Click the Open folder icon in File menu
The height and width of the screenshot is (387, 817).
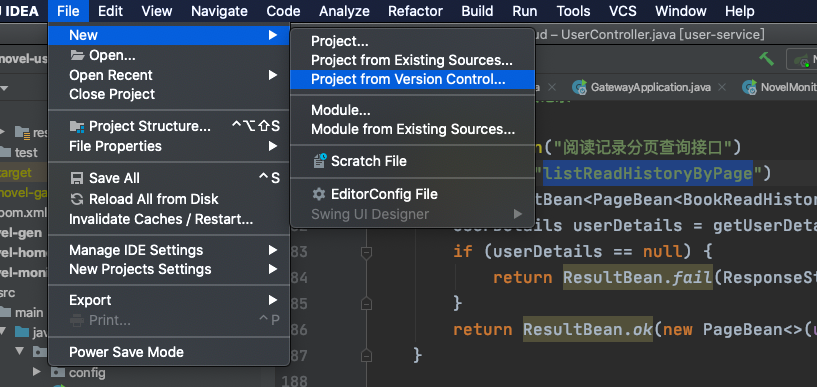click(77, 55)
